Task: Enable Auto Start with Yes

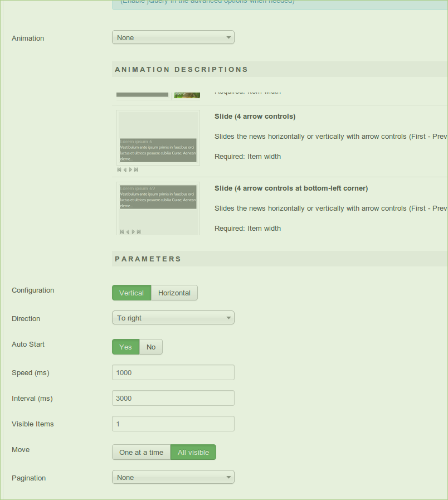Action: 125,347
